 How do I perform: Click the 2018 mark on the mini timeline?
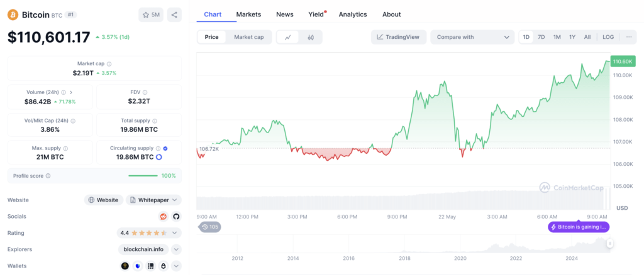pos(404,259)
